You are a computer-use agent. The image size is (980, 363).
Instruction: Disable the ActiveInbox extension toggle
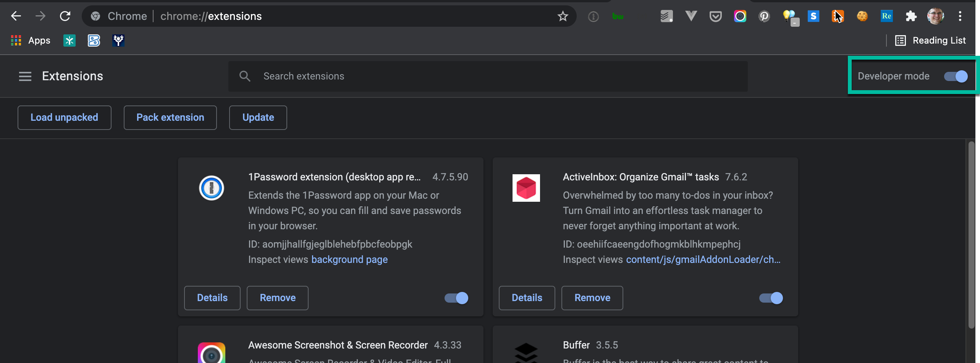[x=771, y=298]
